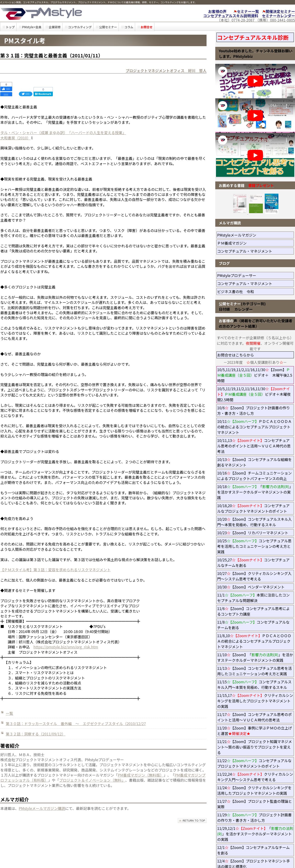
Task: Open 11/6 コンセプチュアル思考によるコンセプト力講座 seminar
Action: 255,611
